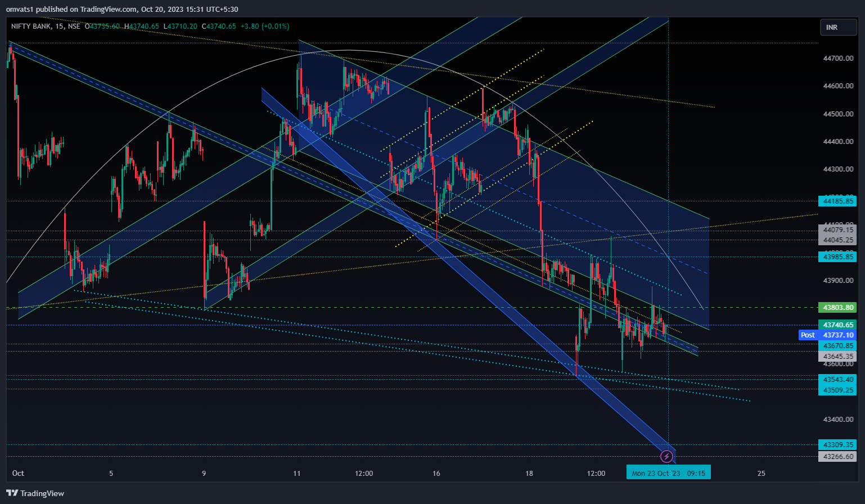Click the 18 date label on time axis
865x504 pixels.
[x=529, y=473]
